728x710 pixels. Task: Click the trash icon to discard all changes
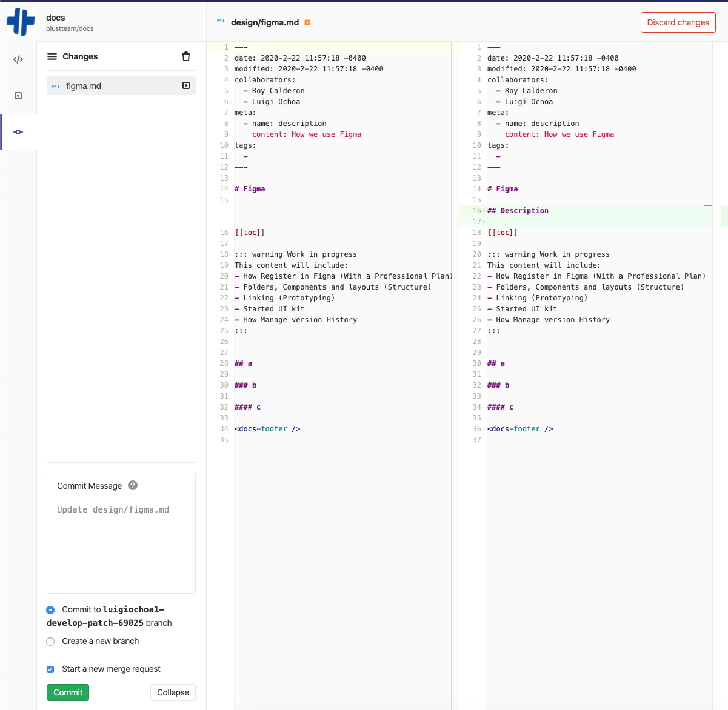pyautogui.click(x=186, y=56)
